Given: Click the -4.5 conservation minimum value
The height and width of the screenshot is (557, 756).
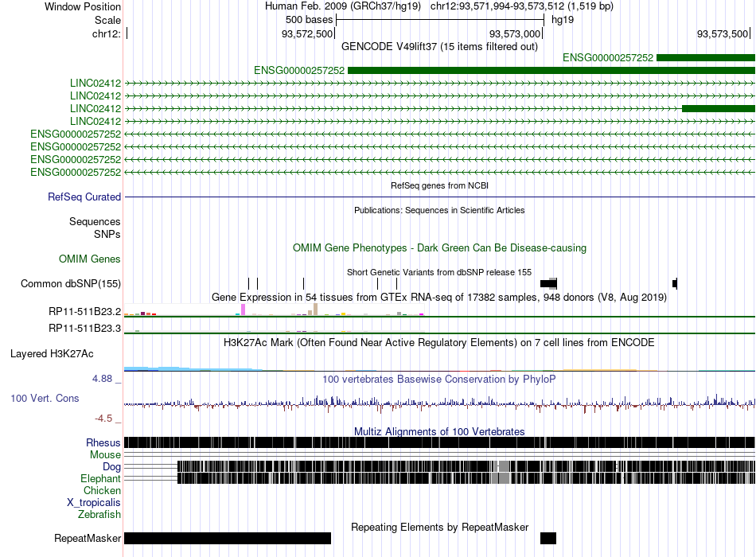Looking at the screenshot, I should (x=103, y=418).
